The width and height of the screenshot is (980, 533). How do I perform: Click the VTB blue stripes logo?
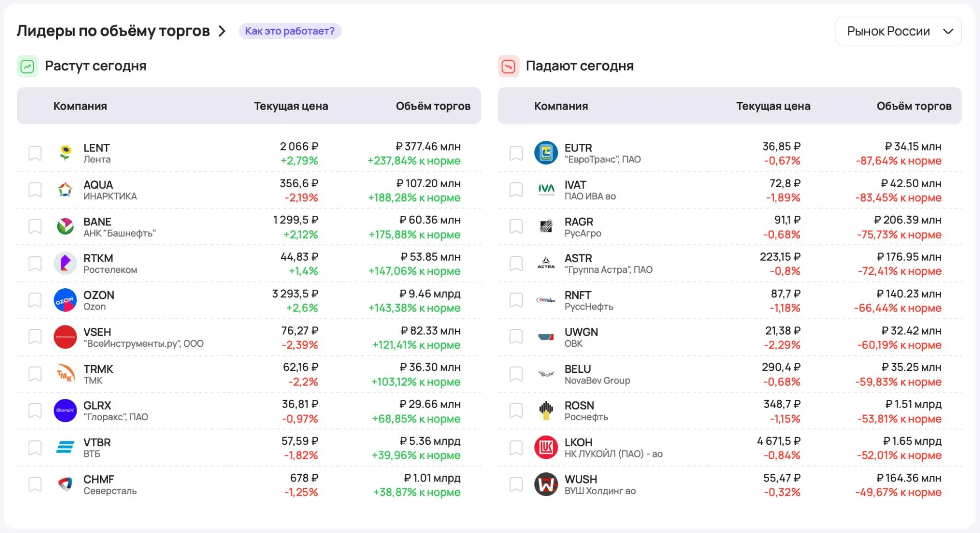tap(65, 447)
